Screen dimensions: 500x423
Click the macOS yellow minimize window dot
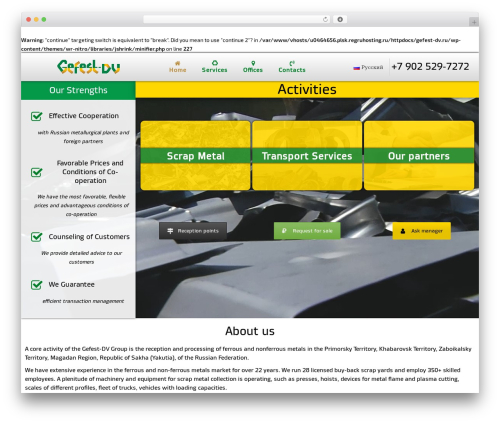36,19
